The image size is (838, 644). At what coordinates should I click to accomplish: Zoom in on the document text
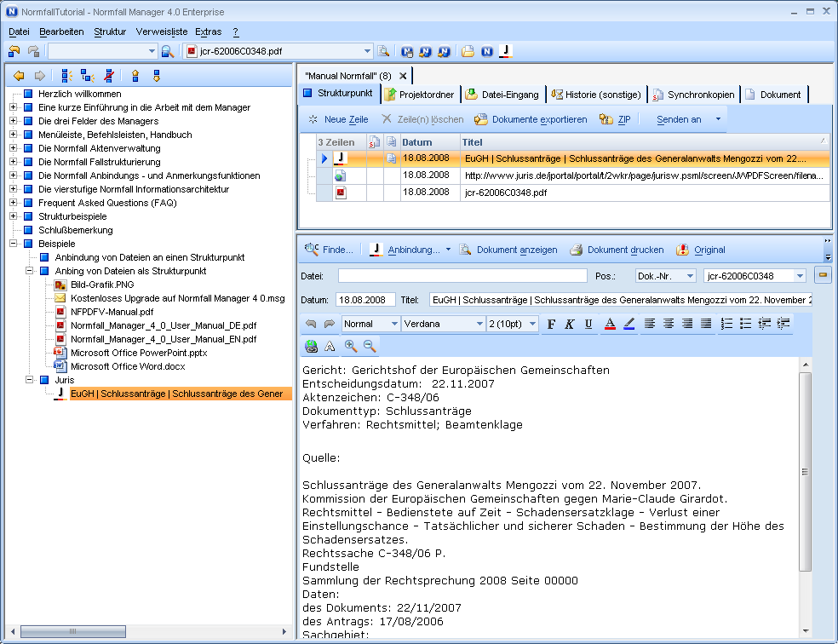[351, 346]
